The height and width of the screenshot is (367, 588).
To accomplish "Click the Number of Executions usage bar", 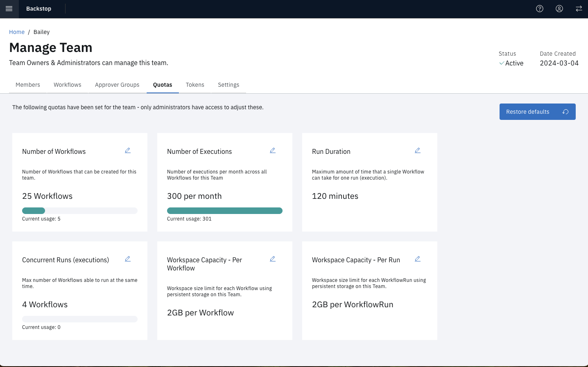I will pos(225,211).
